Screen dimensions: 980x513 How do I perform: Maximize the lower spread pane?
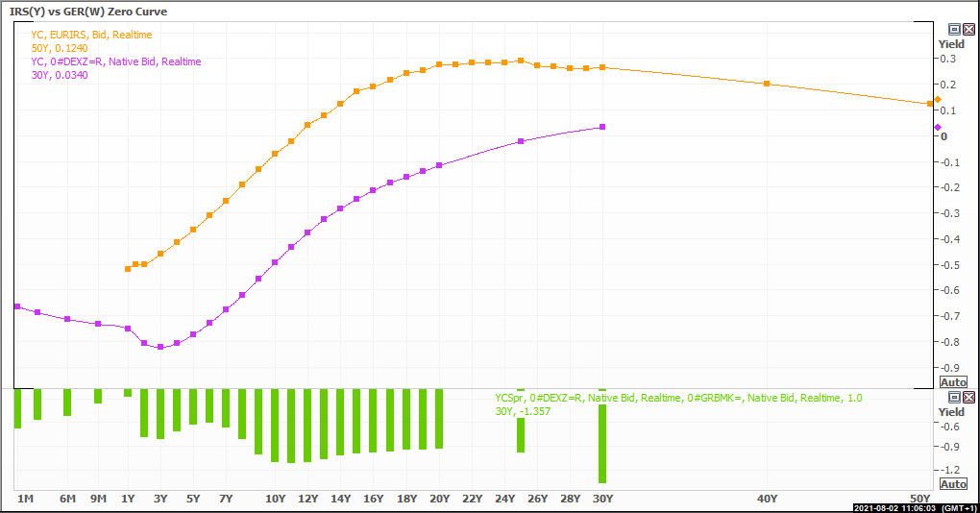click(x=954, y=398)
